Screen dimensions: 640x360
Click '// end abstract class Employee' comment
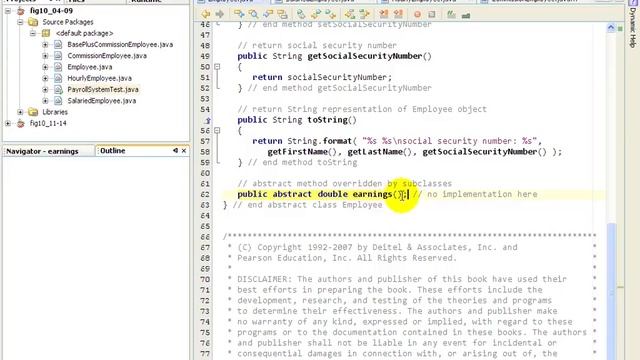click(x=307, y=205)
